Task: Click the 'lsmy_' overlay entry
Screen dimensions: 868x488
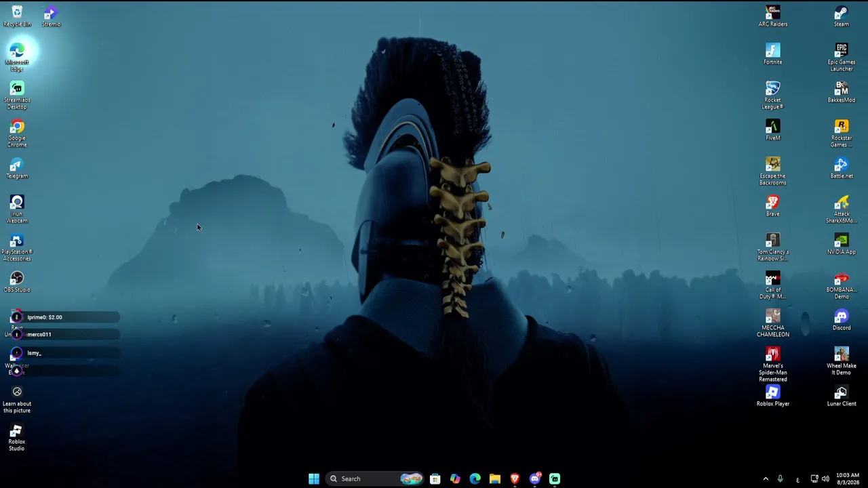Action: pos(65,353)
